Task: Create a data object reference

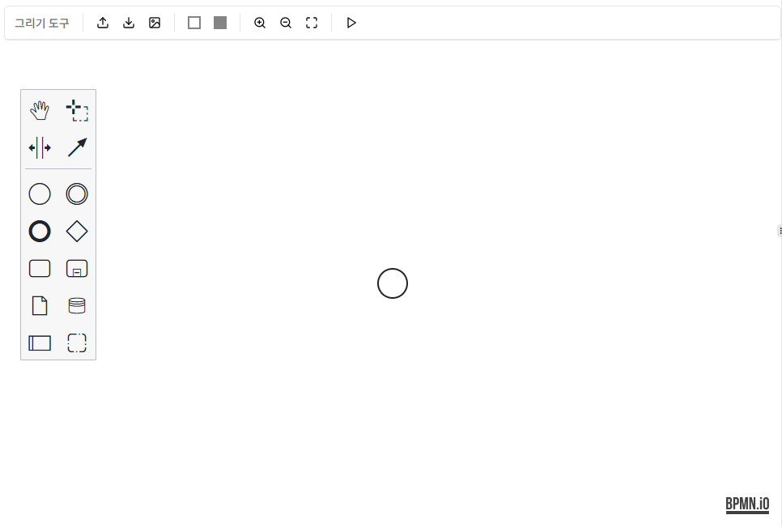Action: point(40,306)
